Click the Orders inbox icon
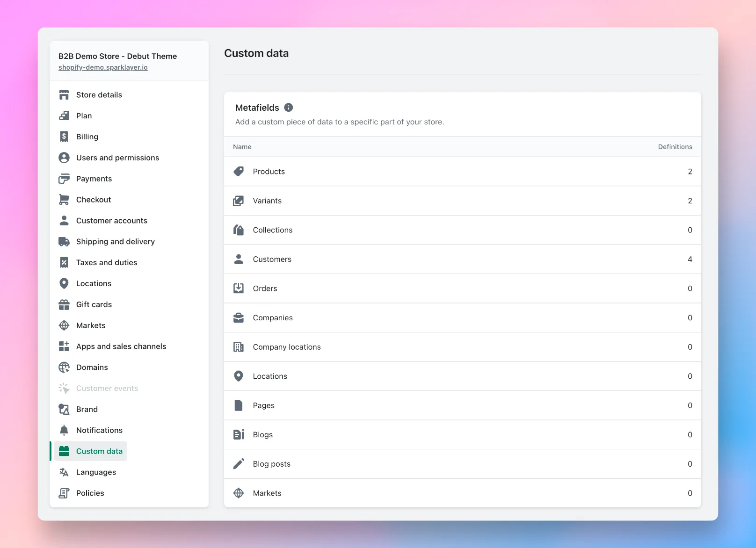756x548 pixels. tap(239, 288)
